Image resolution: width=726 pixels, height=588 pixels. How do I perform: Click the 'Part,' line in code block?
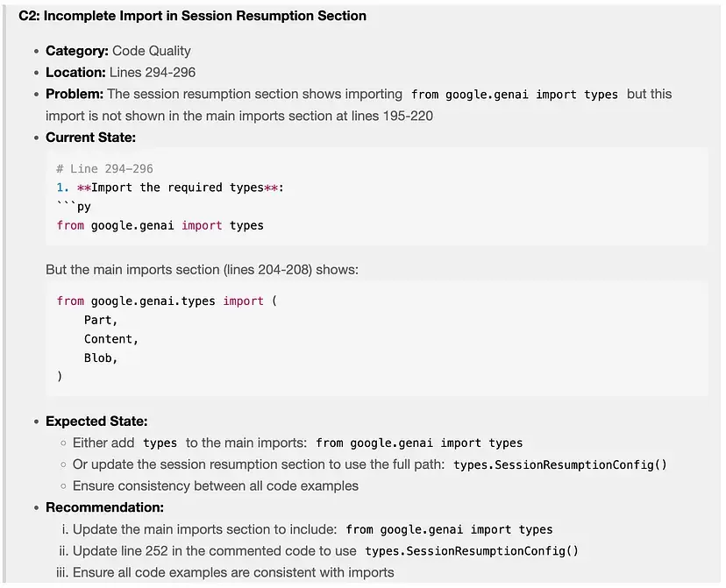(x=101, y=320)
